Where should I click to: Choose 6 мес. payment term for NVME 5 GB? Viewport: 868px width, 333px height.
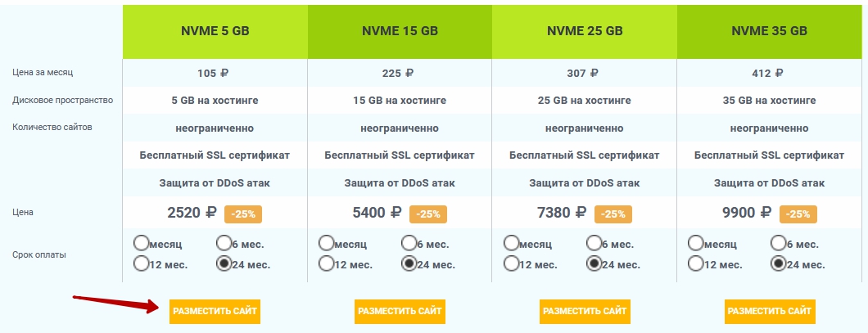point(224,243)
